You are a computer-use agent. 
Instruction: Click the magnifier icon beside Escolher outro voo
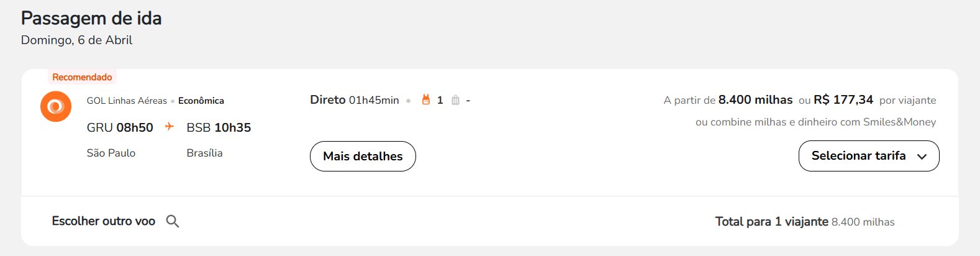(173, 221)
